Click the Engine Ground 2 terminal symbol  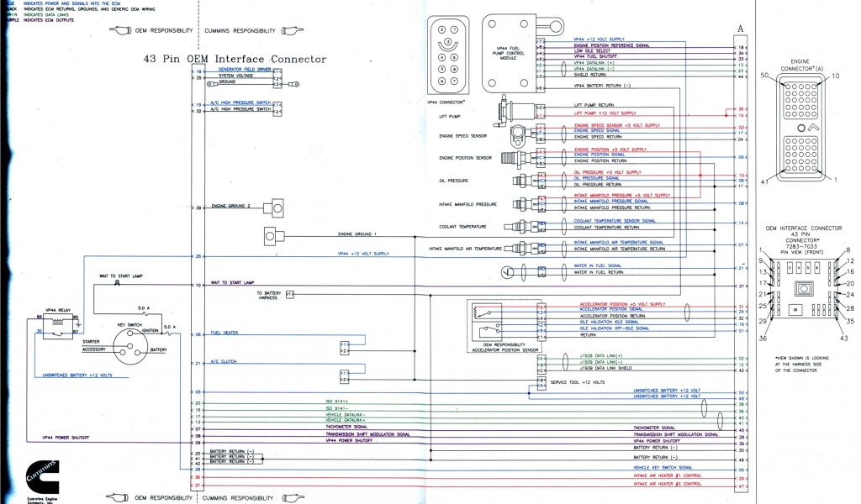(274, 207)
